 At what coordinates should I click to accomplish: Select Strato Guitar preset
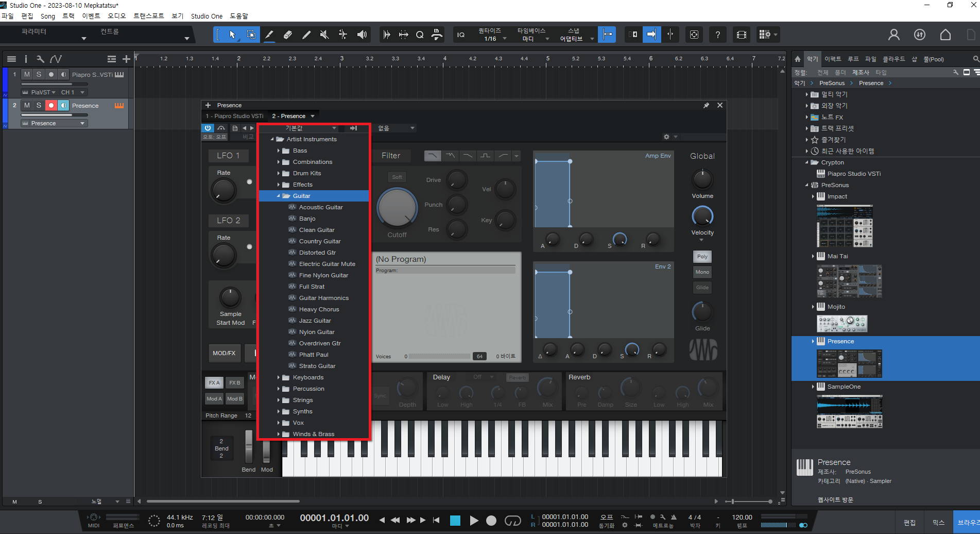317,366
